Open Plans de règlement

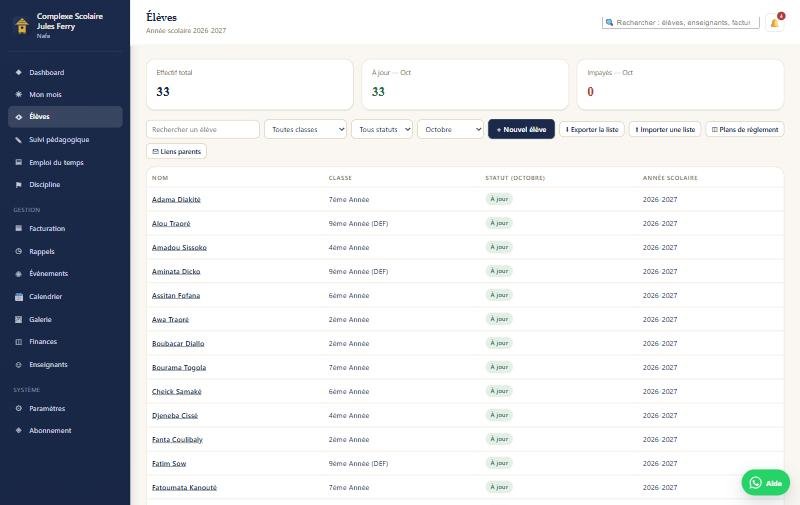[745, 130]
